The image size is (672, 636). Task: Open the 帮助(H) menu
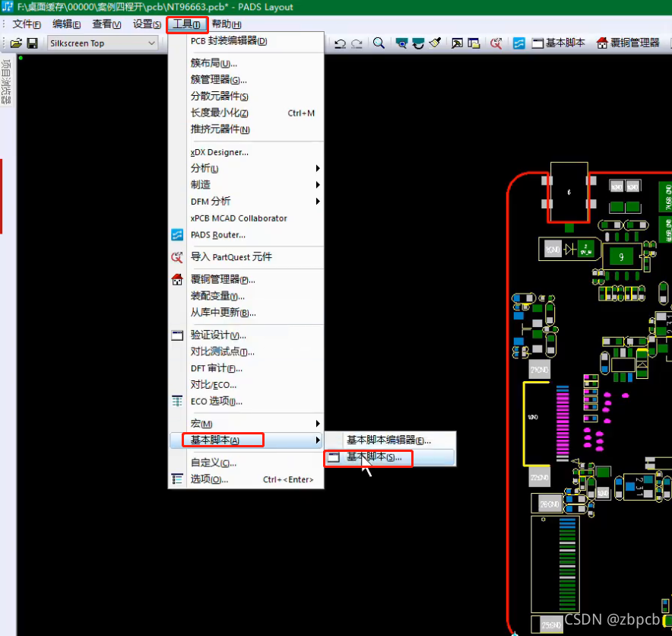point(227,24)
